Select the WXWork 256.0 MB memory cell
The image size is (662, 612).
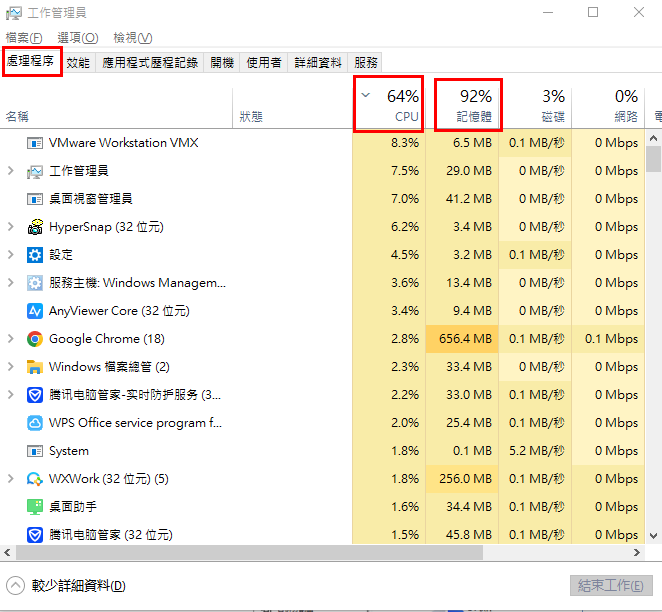coord(462,479)
